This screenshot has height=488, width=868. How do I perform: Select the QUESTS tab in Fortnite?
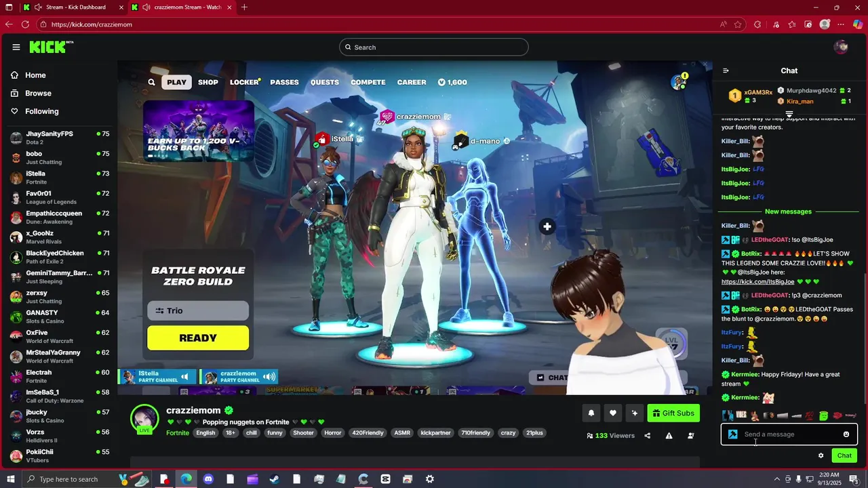point(325,82)
